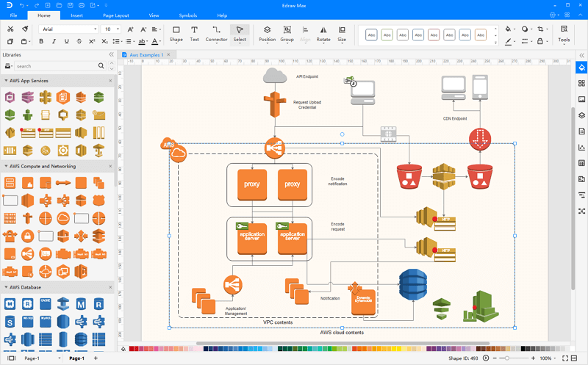Image resolution: width=588 pixels, height=365 pixels.
Task: Click the search magnifier in Libraries
Action: pos(101,65)
